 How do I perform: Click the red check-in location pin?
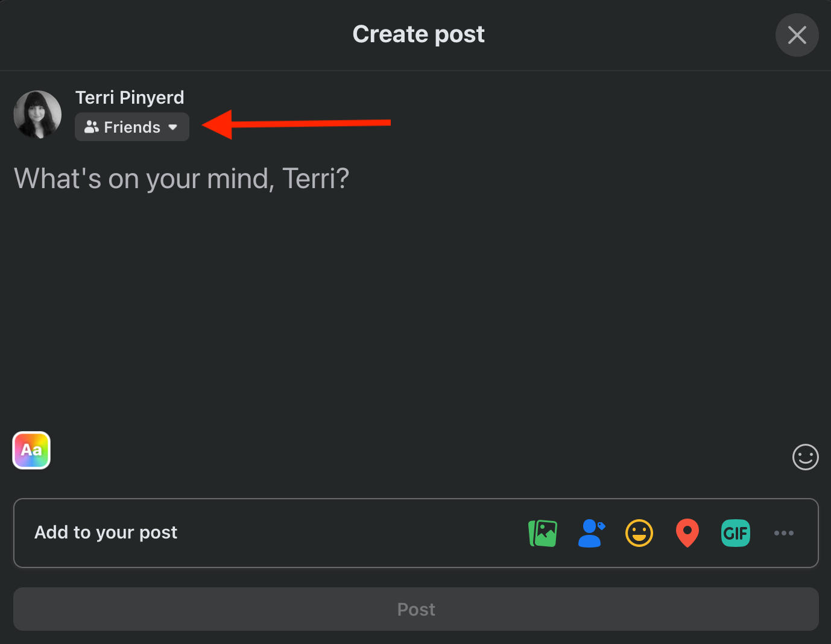click(687, 533)
